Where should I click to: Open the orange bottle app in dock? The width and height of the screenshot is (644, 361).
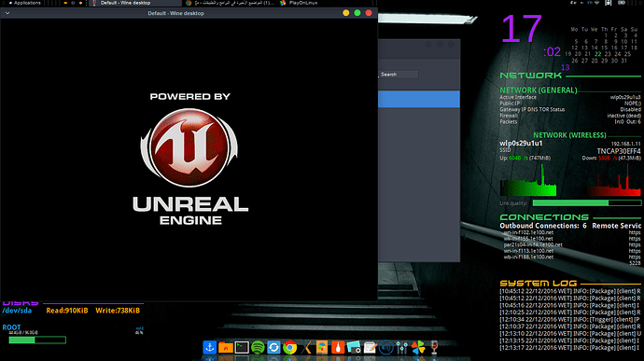pyautogui.click(x=338, y=347)
